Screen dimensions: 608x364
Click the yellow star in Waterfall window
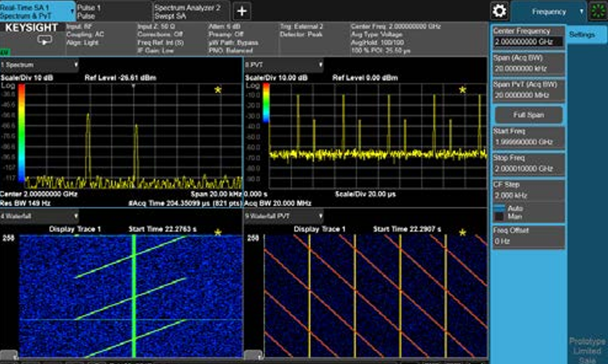218,232
